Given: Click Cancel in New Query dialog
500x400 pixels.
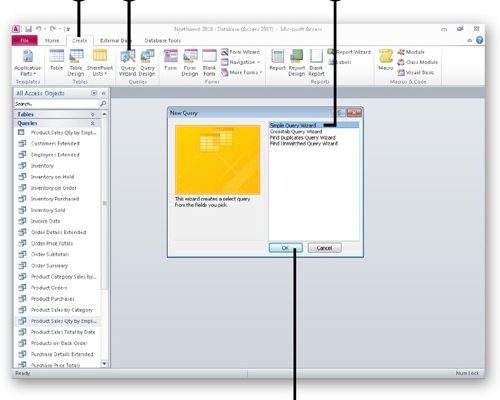Looking at the screenshot, I should click(x=324, y=248).
